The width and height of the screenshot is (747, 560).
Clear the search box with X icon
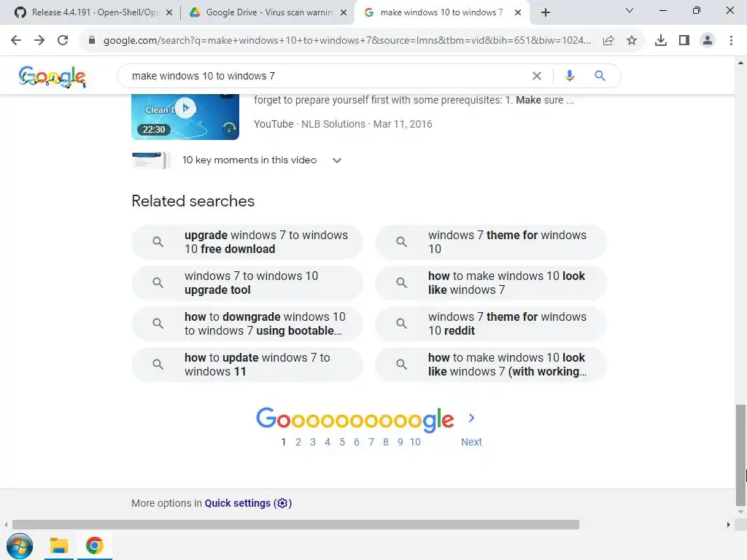point(536,76)
